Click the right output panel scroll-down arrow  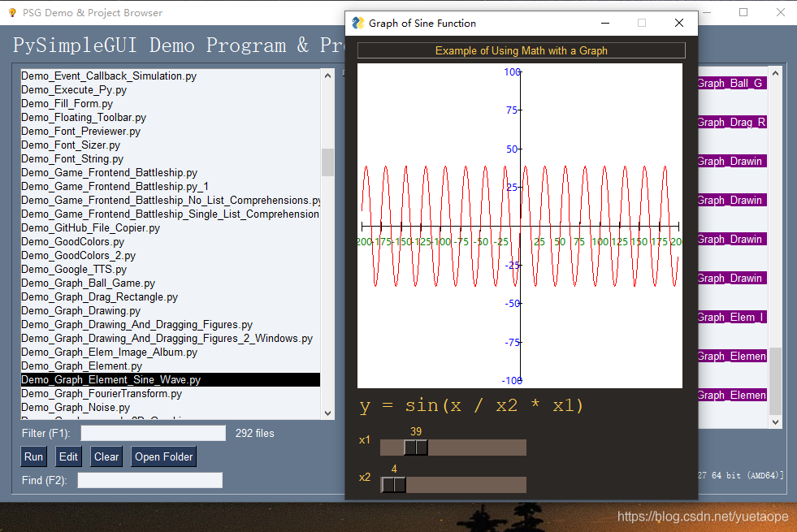click(775, 422)
